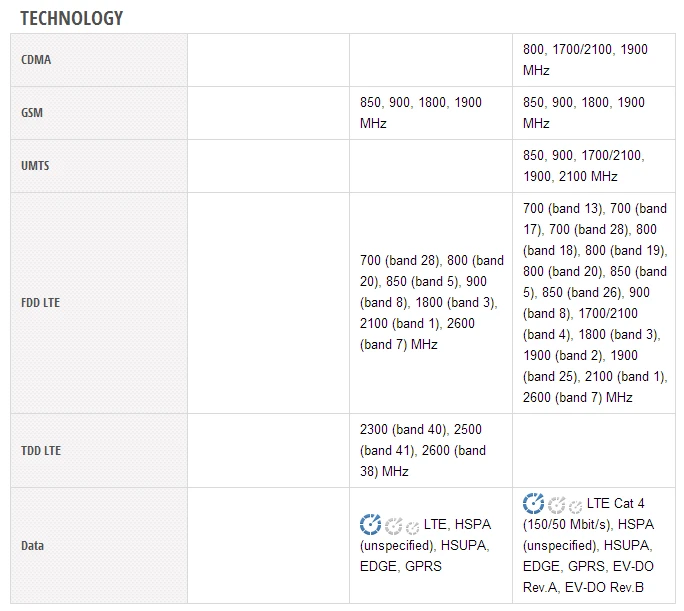Screen dimensions: 684x611
Task: Click the TECHNOLOGY section heading
Action: [x=72, y=18]
